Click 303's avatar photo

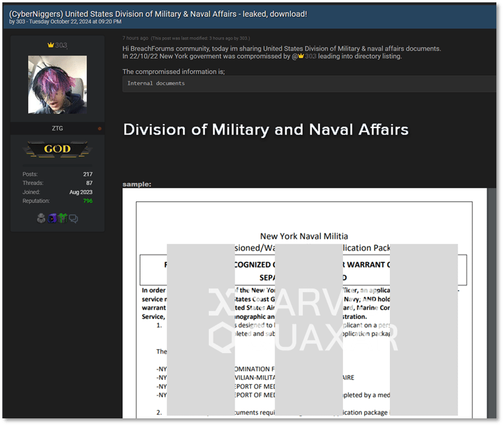tap(57, 84)
